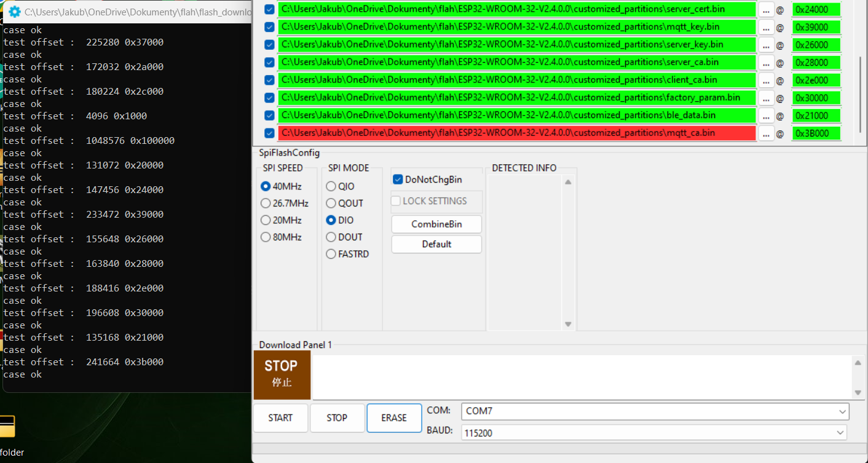Click the browse "..." button for server_cert.bin
Viewport: 868px width, 463px height.
[x=766, y=9]
